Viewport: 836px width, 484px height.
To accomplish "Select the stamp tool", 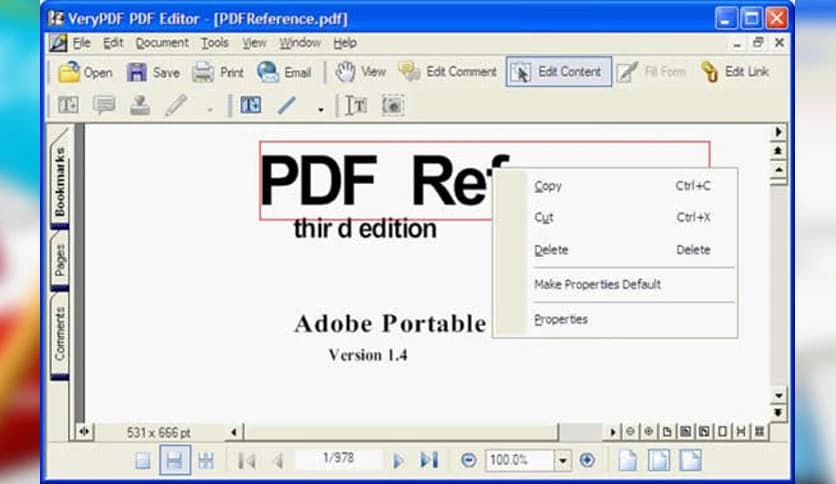I will [x=140, y=105].
